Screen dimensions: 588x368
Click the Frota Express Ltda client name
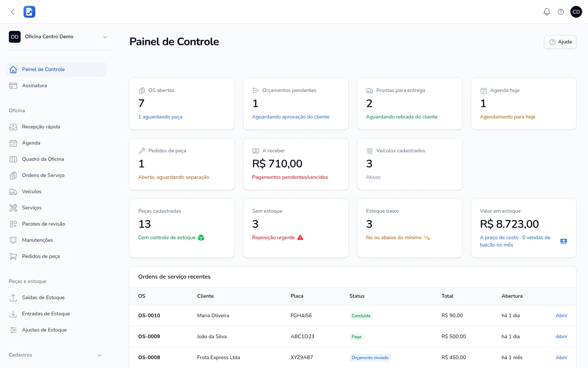click(218, 357)
